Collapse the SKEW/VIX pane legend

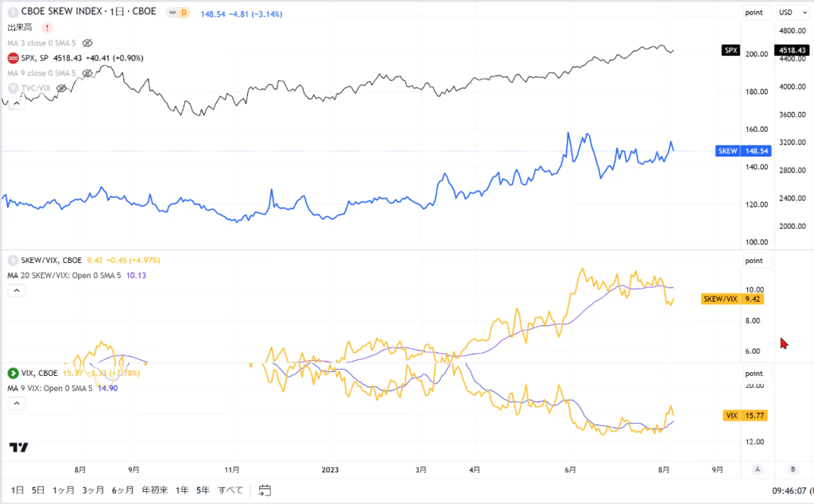[x=17, y=291]
